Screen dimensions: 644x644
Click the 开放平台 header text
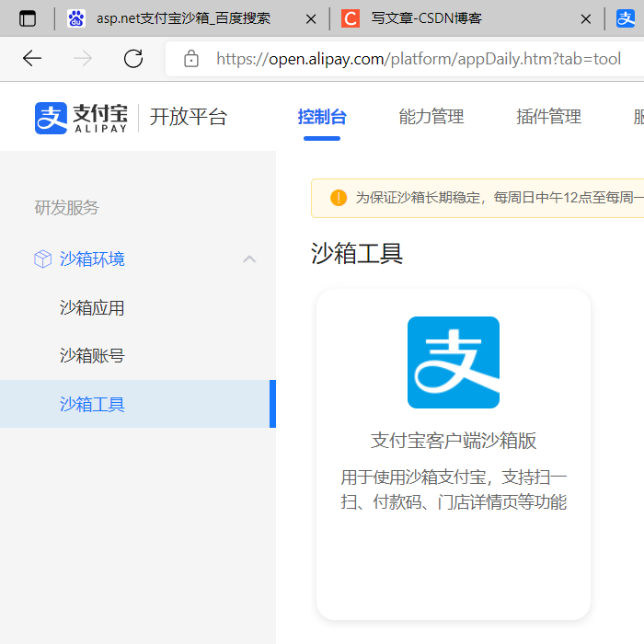coord(188,117)
